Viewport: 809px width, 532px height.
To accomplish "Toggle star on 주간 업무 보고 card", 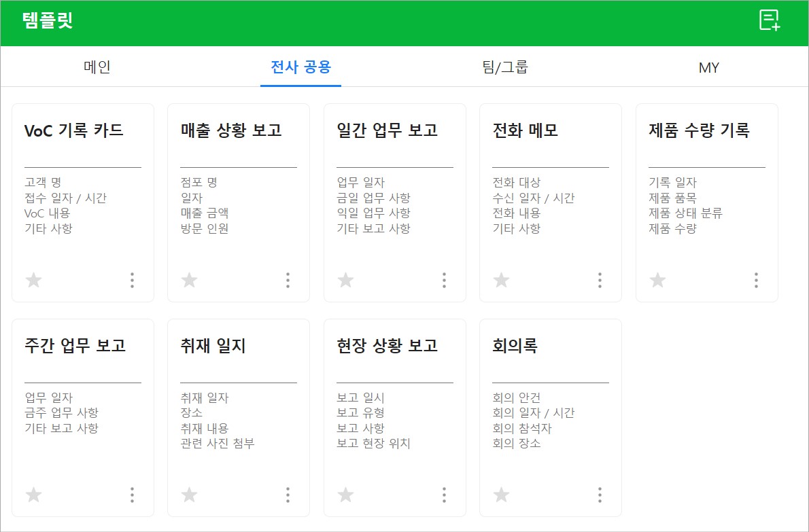I will pos(33,495).
